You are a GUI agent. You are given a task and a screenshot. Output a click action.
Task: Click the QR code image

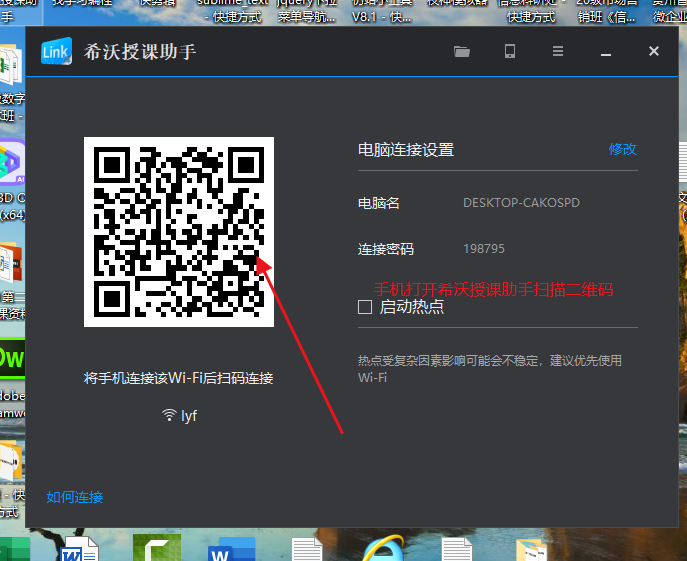tap(179, 232)
